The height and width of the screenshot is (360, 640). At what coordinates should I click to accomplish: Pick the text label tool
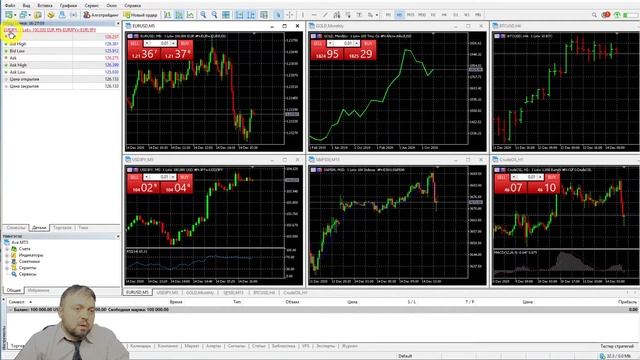[359, 15]
